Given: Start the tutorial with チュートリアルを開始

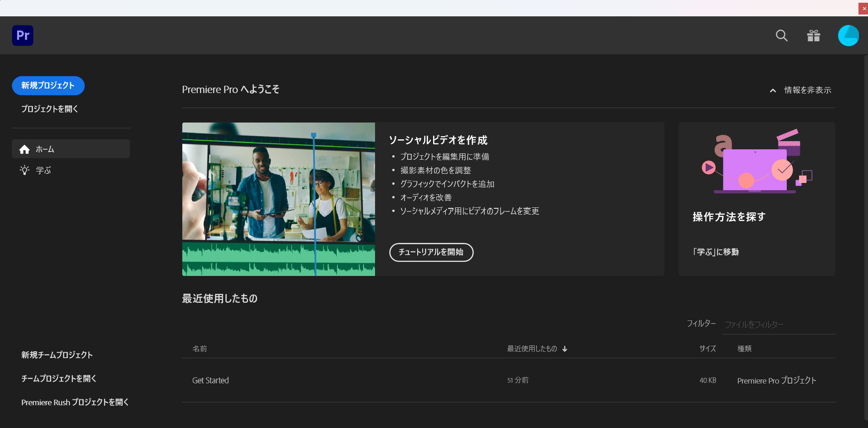Looking at the screenshot, I should (431, 252).
